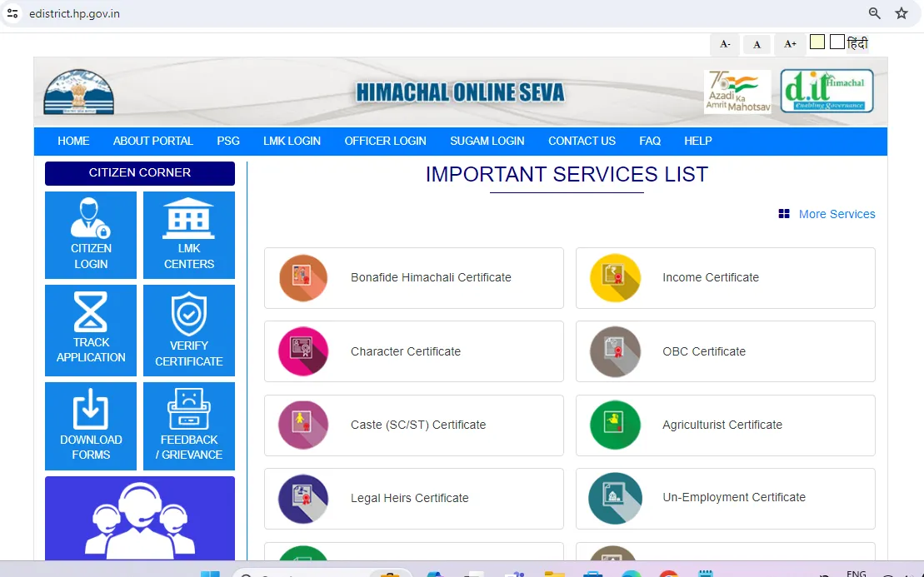Click the LMK Centers building icon
Screen dimensions: 924x577
coord(188,218)
